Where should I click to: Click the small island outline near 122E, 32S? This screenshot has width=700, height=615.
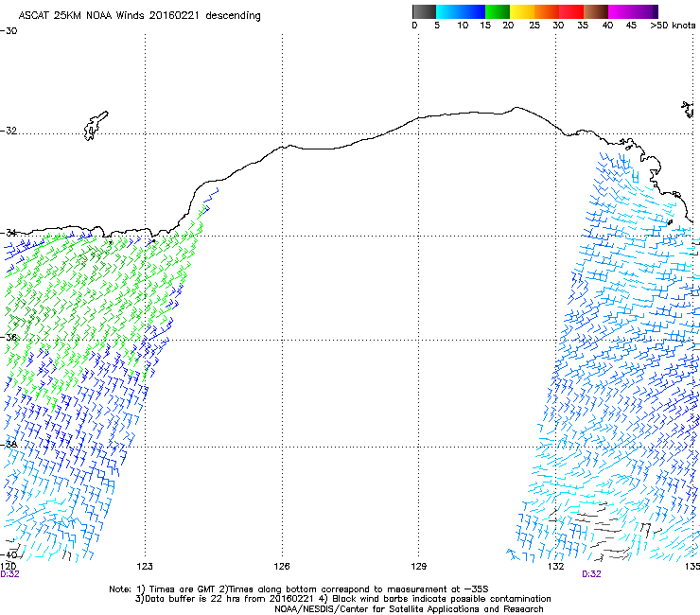pos(96,126)
